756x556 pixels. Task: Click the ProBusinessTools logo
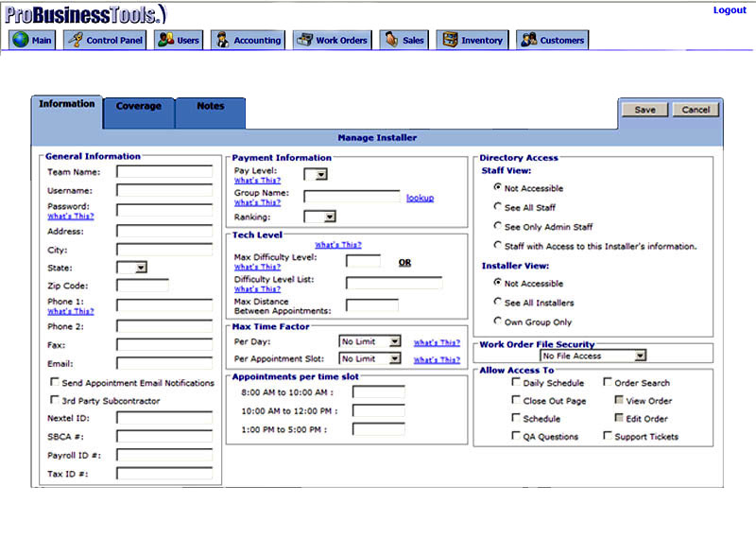coord(85,14)
